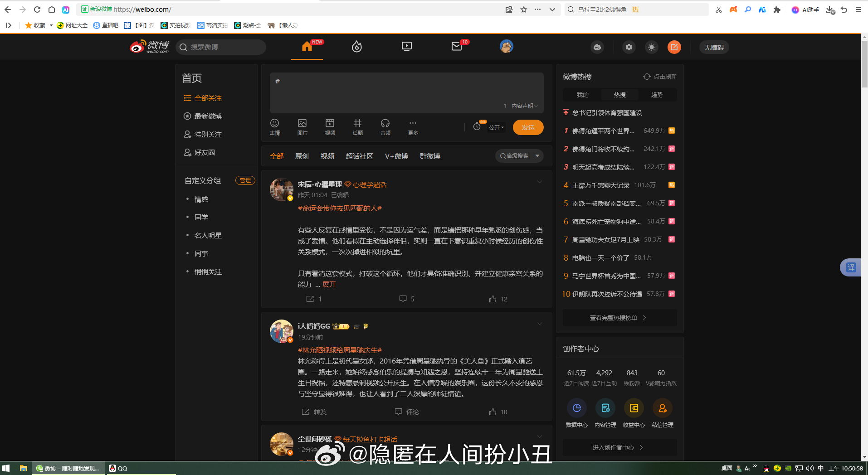Open the video channel icon in navbar
The height and width of the screenshot is (475, 868).
coord(407,46)
